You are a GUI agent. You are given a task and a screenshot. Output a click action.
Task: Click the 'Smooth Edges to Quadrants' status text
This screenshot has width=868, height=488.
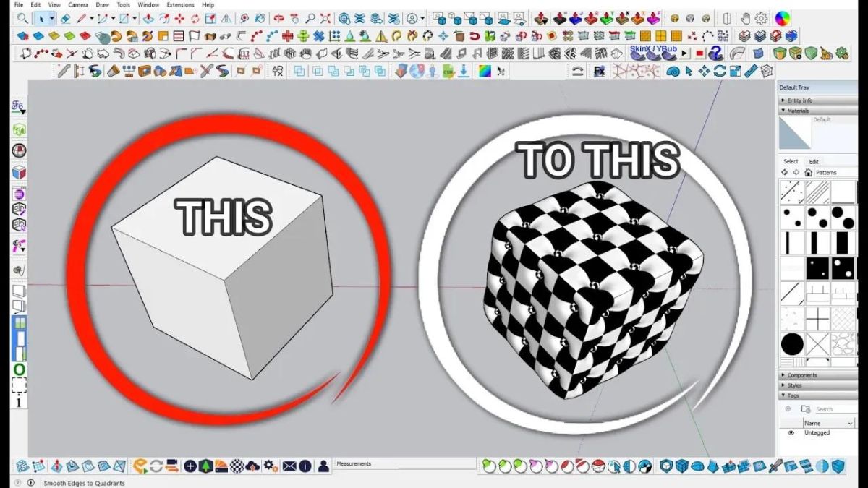coord(84,483)
